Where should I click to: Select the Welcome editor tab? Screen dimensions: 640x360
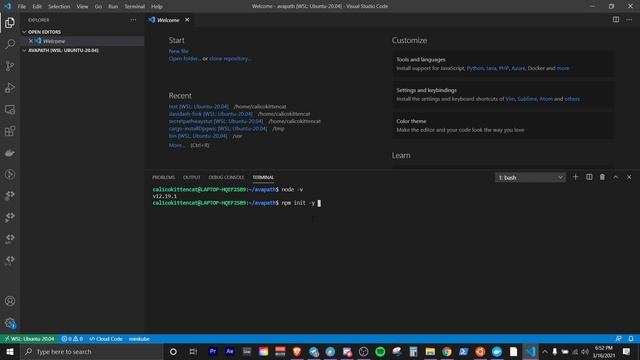point(168,20)
